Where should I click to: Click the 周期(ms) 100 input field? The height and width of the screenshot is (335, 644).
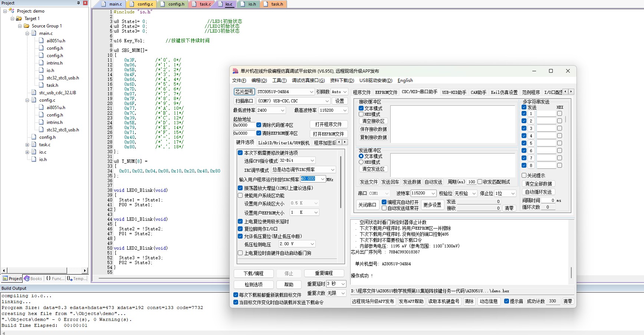tap(471, 182)
